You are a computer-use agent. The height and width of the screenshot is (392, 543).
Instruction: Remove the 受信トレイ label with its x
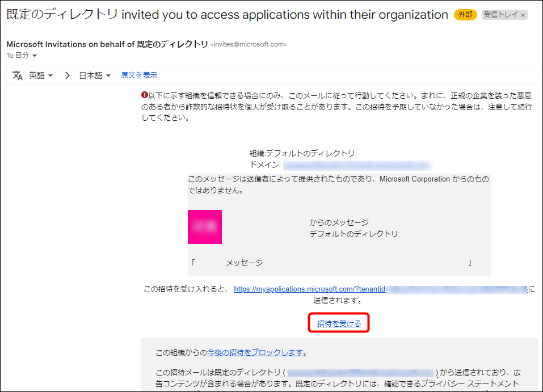[x=523, y=15]
